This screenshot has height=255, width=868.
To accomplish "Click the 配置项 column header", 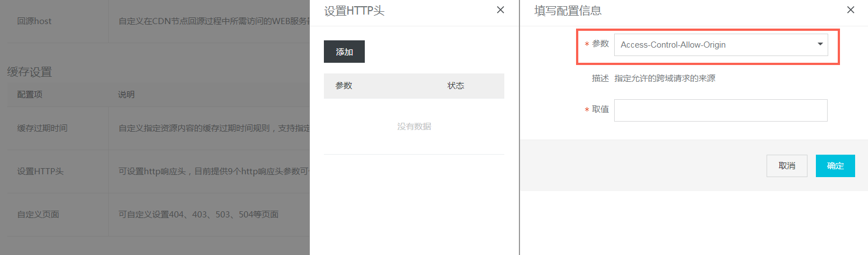I will point(30,95).
